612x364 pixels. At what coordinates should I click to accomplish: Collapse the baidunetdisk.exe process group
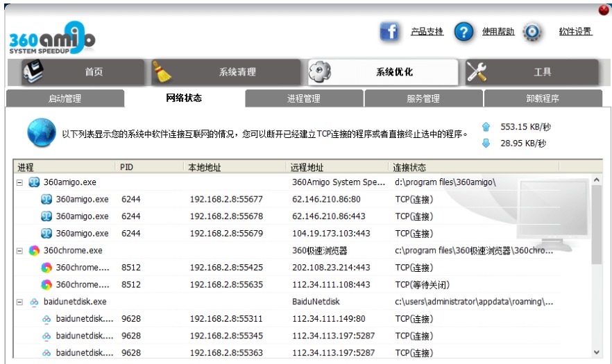pyautogui.click(x=19, y=302)
